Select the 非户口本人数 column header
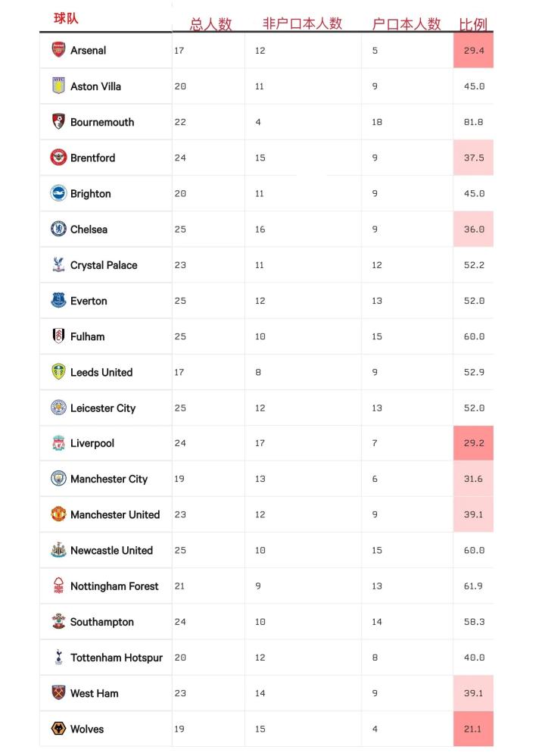The width and height of the screenshot is (545, 756). (303, 23)
